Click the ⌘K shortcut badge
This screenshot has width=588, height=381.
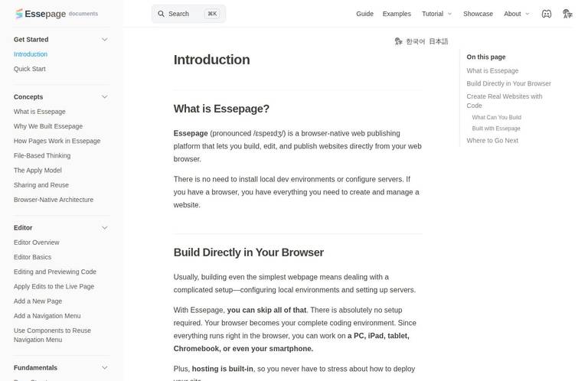212,14
